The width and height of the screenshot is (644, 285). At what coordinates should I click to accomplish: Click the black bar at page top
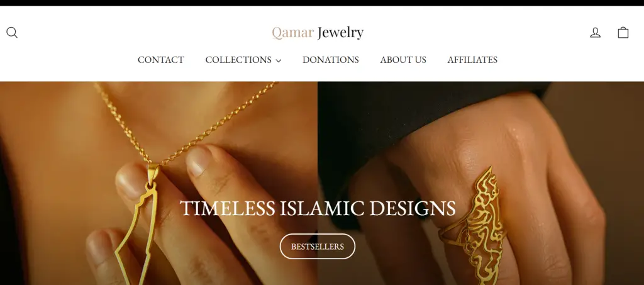(322, 3)
